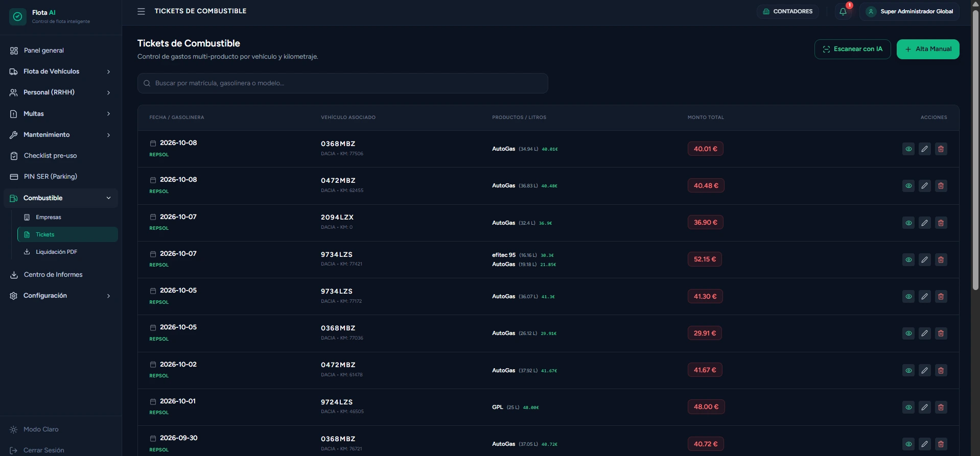Edit the 29.91 € ticket

[924, 333]
